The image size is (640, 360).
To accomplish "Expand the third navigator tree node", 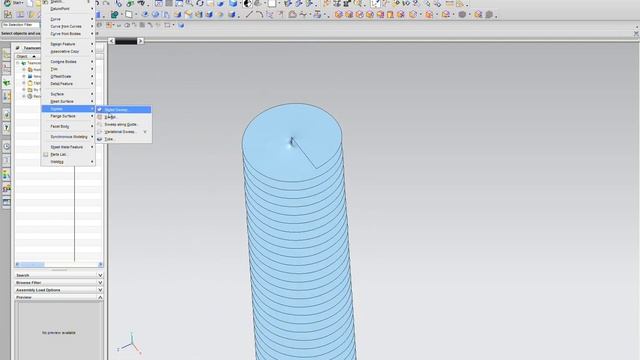I will pyautogui.click(x=24, y=76).
